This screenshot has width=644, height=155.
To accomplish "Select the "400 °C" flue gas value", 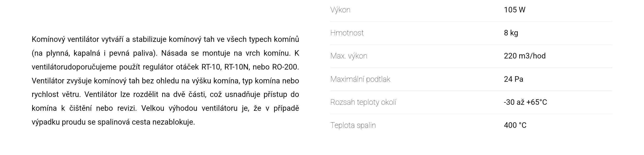I will click(515, 126).
